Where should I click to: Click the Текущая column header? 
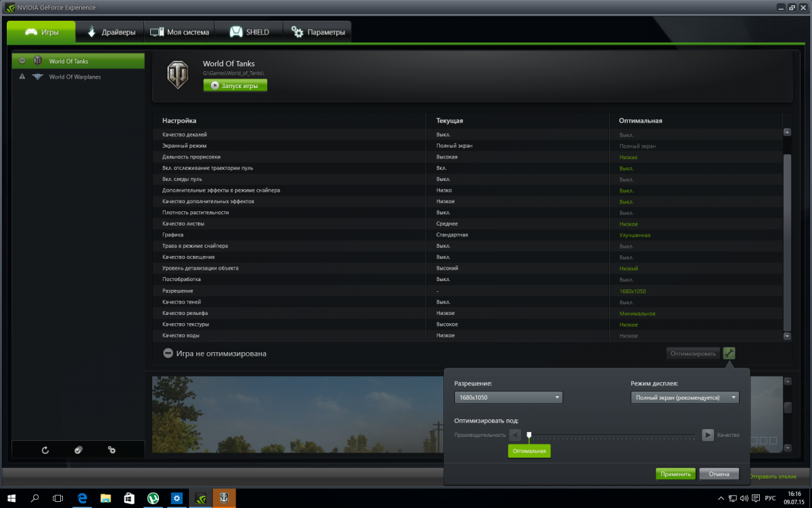pyautogui.click(x=449, y=121)
